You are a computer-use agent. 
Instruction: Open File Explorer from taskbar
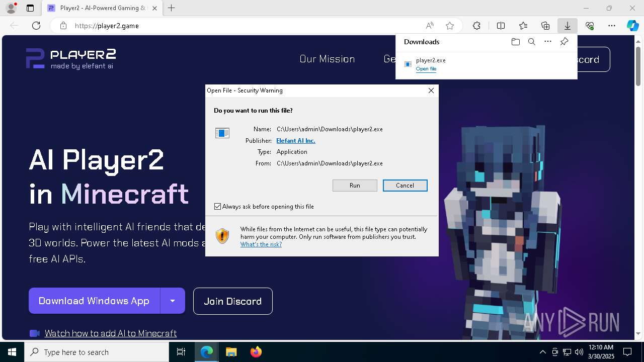click(231, 352)
